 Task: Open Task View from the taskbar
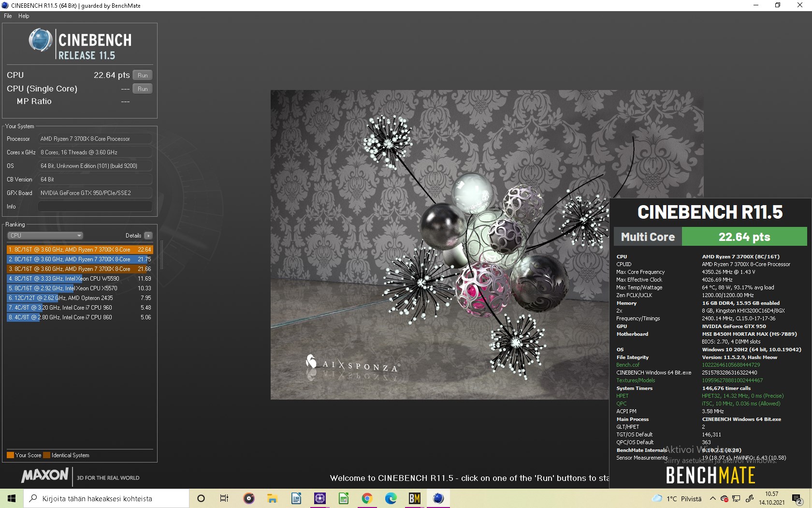(224, 498)
